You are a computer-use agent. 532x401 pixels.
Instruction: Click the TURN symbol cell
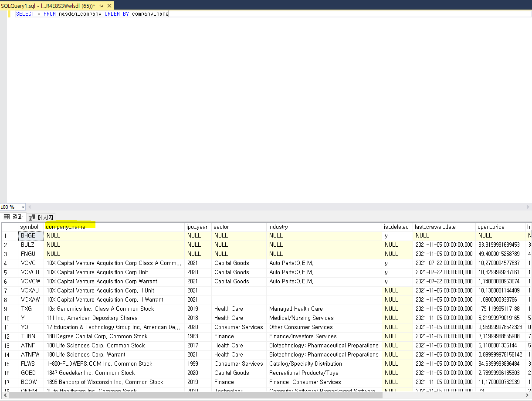pos(31,336)
